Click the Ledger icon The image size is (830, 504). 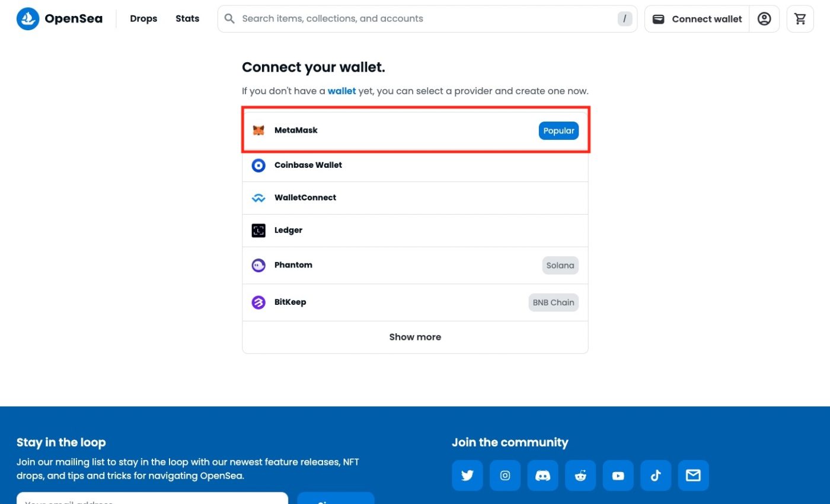coord(258,231)
